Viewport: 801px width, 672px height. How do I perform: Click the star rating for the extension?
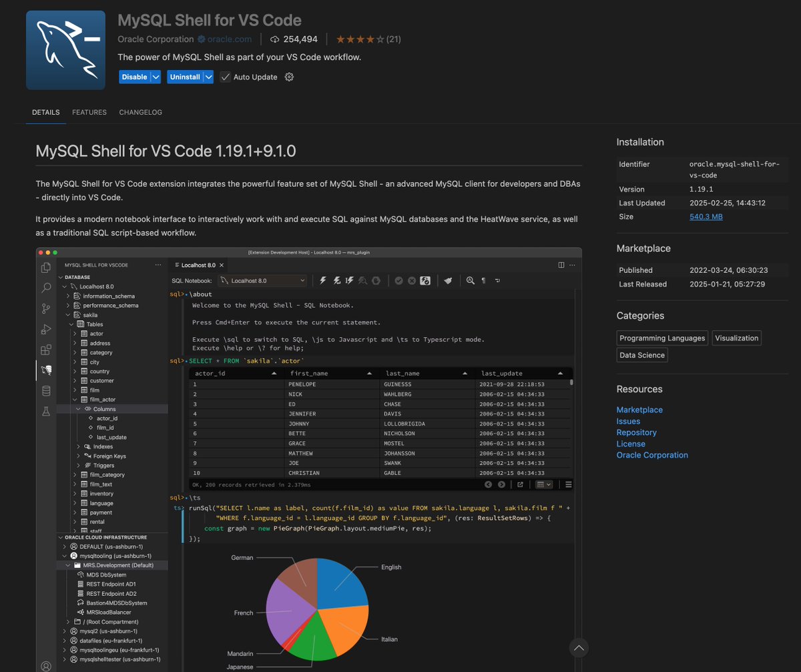point(360,39)
